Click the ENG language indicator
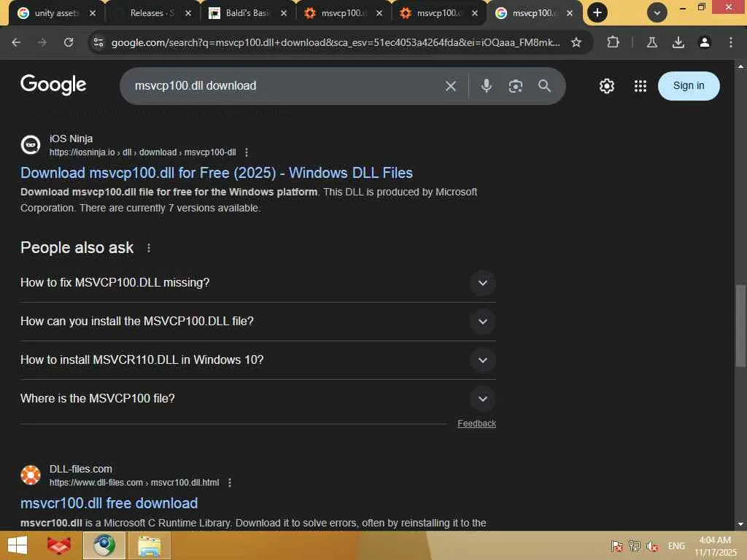 pos(676,545)
